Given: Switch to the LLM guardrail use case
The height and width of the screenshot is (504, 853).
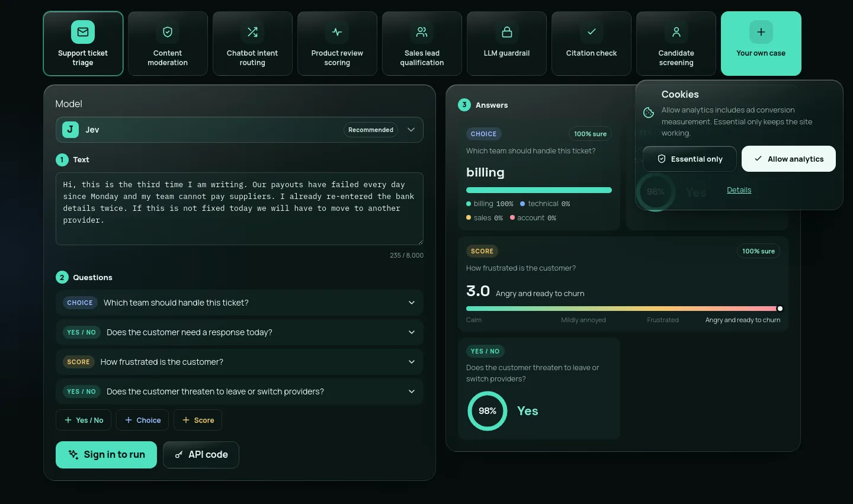Looking at the screenshot, I should [x=506, y=43].
